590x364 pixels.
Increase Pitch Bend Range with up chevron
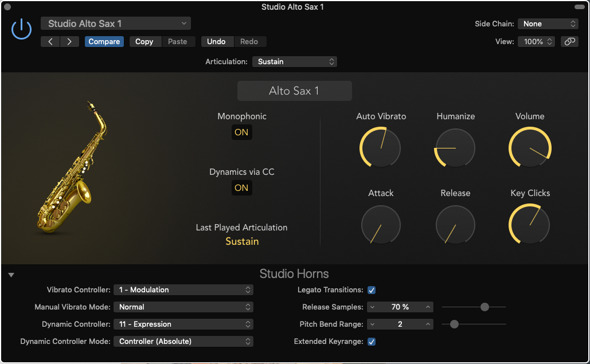click(428, 324)
